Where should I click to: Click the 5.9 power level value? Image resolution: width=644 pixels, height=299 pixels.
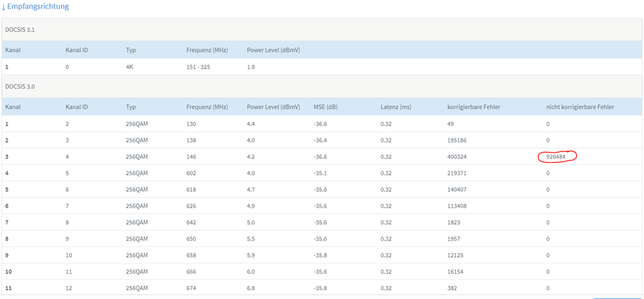(251, 255)
